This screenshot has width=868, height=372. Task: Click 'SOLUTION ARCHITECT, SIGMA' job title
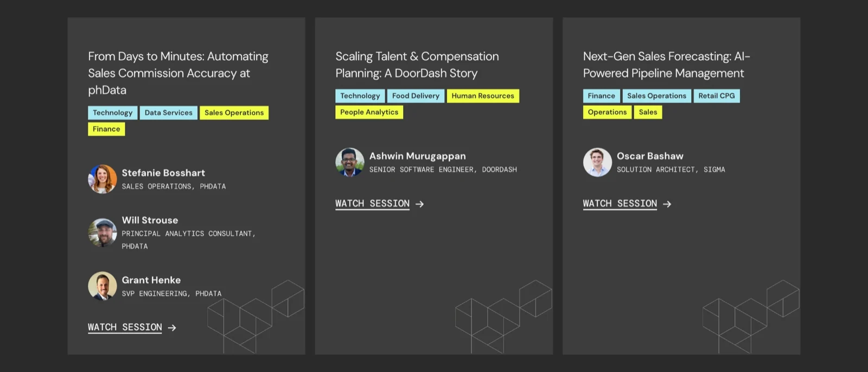pos(671,170)
